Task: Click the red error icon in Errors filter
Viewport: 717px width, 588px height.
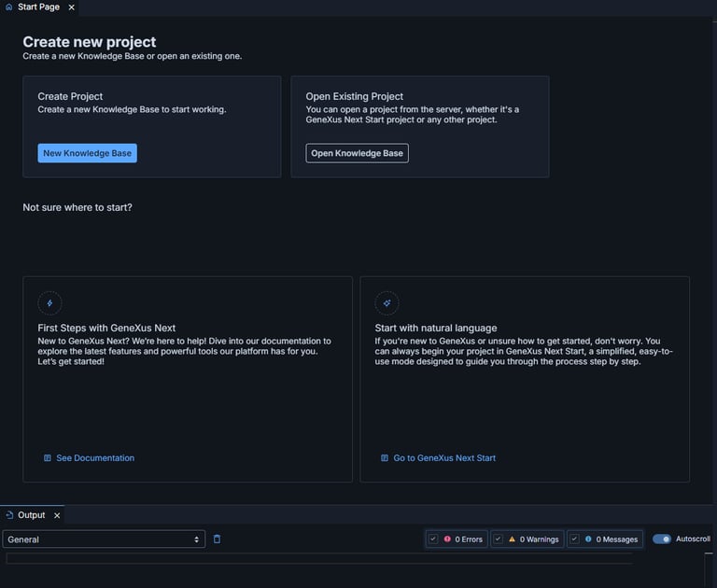Action: (x=447, y=539)
